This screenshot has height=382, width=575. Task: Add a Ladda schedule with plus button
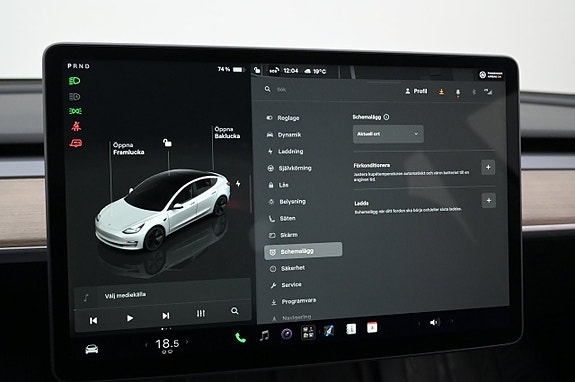point(489,201)
